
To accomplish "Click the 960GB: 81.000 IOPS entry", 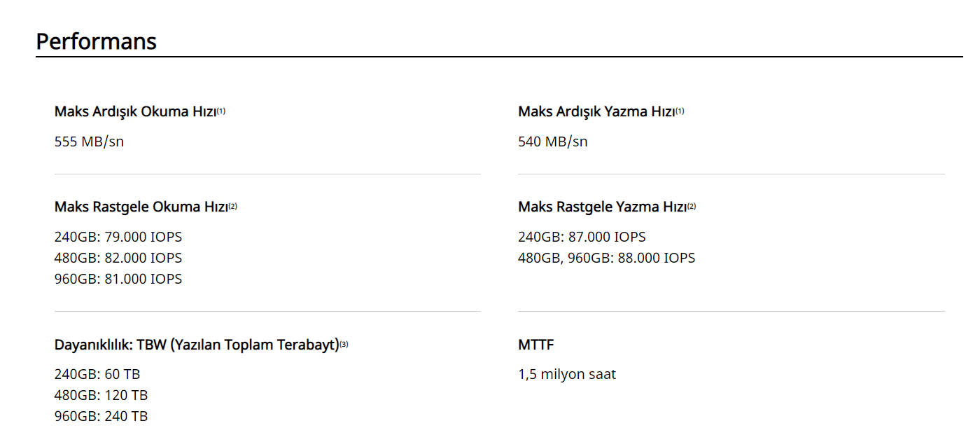I will click(x=118, y=279).
